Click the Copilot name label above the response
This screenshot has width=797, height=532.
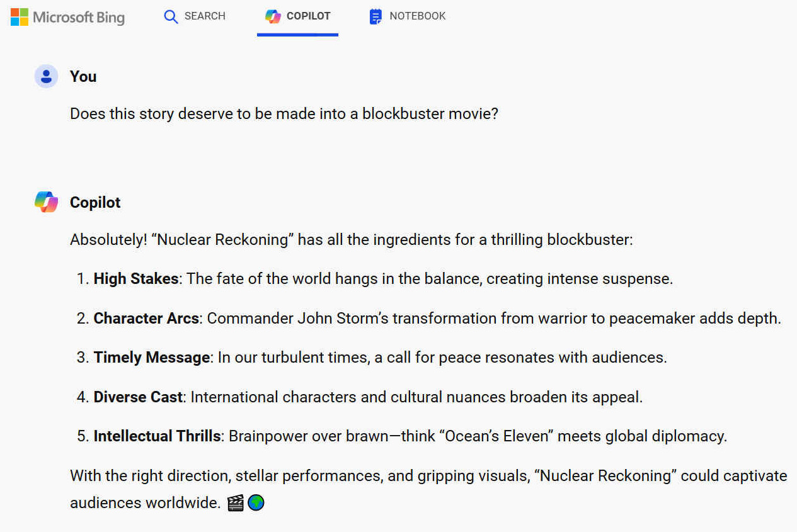click(x=95, y=203)
